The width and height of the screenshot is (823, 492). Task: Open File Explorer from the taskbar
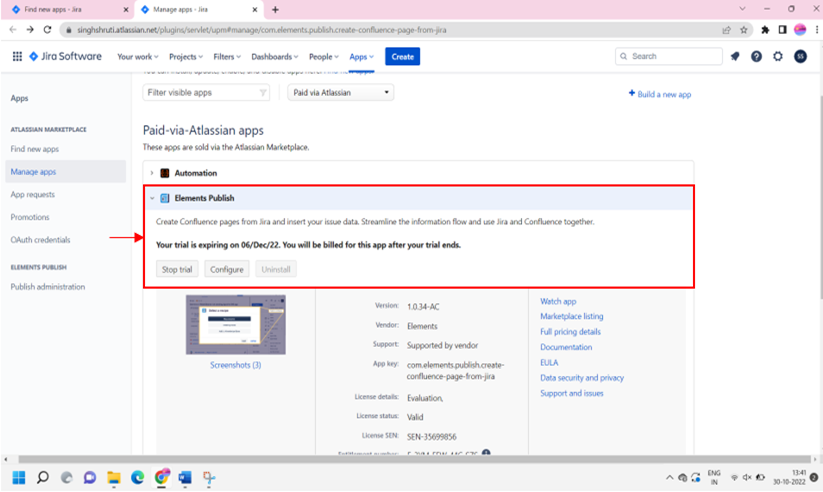pos(114,477)
